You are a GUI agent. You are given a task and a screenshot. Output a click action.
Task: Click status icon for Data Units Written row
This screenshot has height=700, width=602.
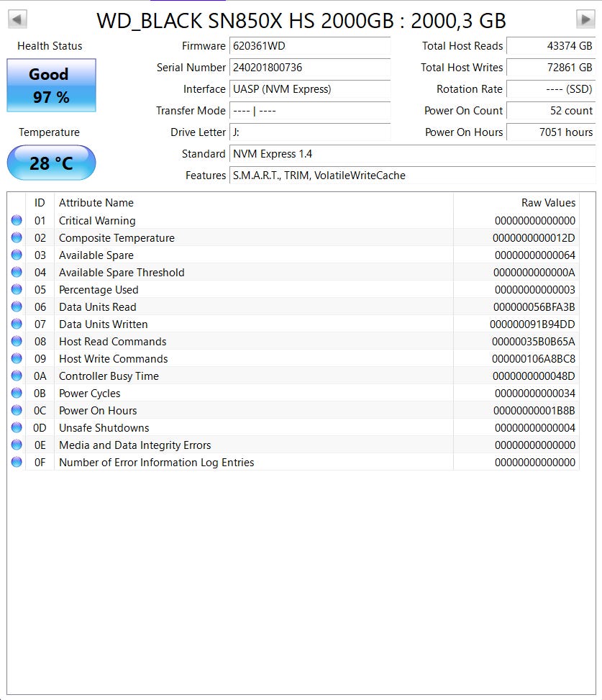[17, 324]
